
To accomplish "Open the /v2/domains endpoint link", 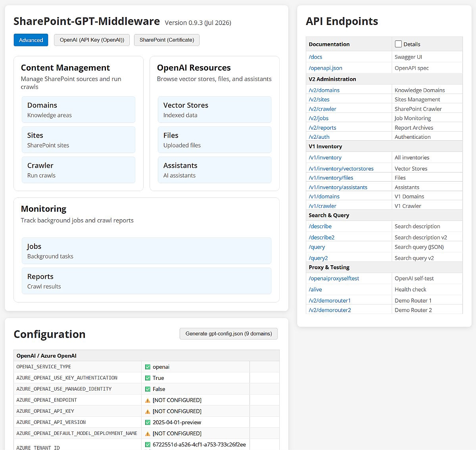I will pos(324,90).
